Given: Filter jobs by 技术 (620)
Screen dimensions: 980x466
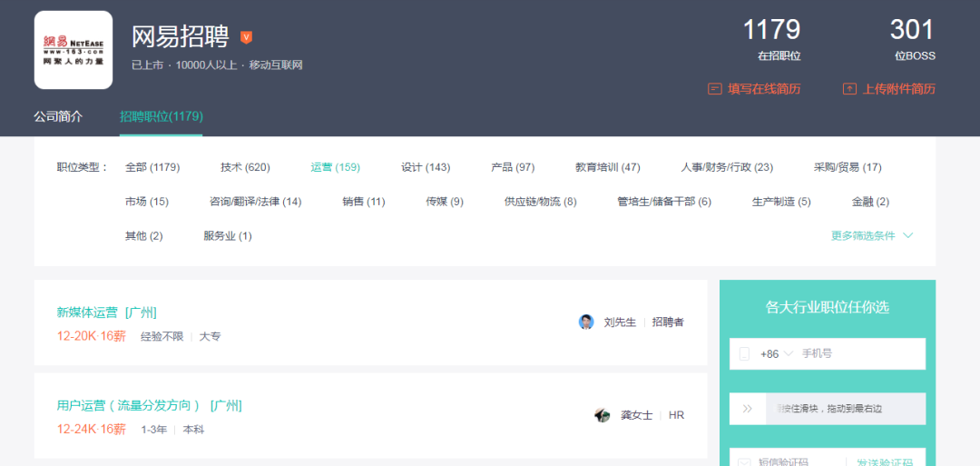Looking at the screenshot, I should [x=245, y=167].
